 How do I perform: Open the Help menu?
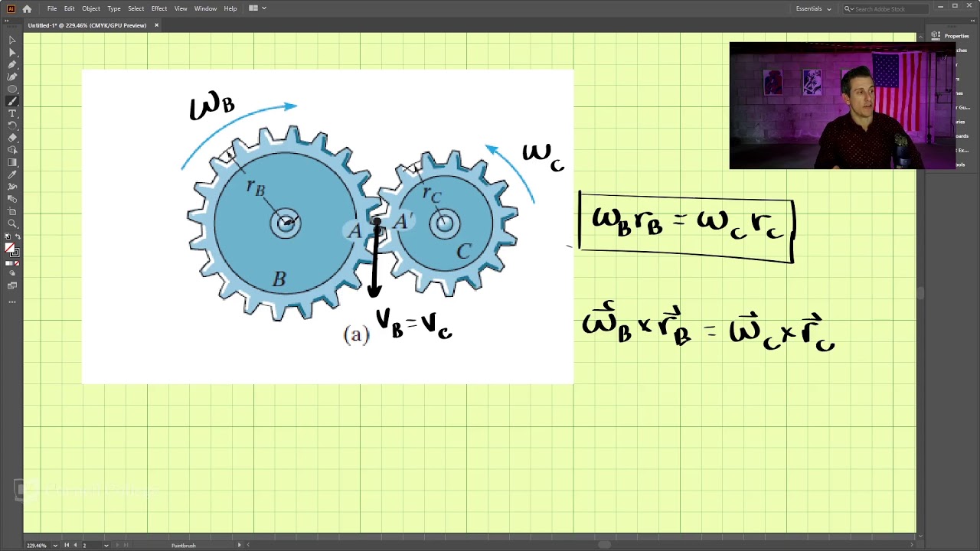pyautogui.click(x=230, y=8)
